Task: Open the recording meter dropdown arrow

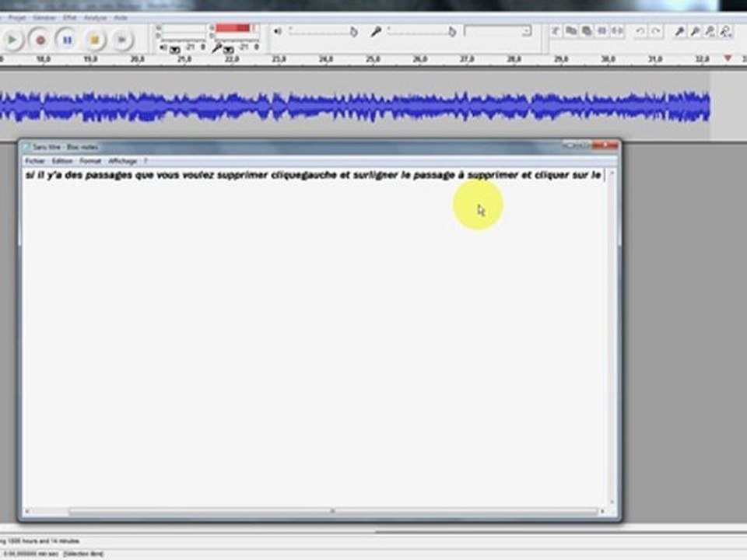Action: 229,50
